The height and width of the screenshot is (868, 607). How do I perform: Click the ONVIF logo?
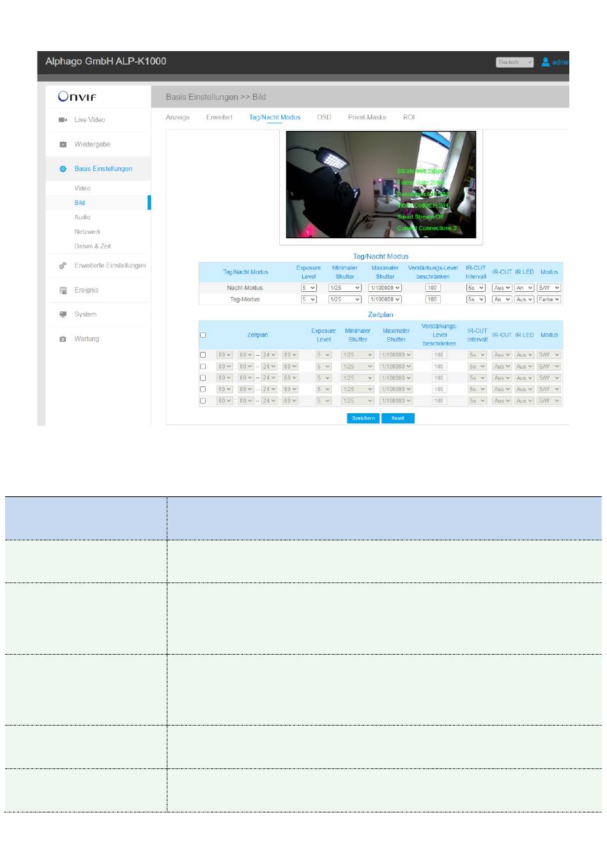[x=77, y=96]
